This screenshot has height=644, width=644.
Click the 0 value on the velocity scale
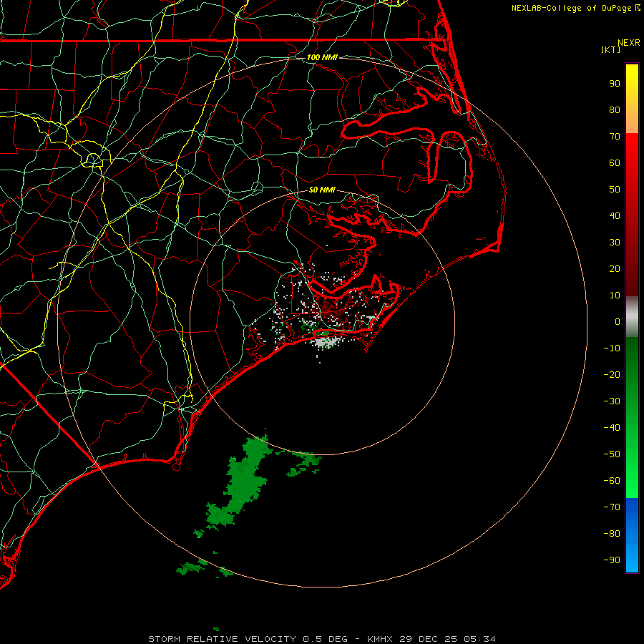pyautogui.click(x=618, y=321)
